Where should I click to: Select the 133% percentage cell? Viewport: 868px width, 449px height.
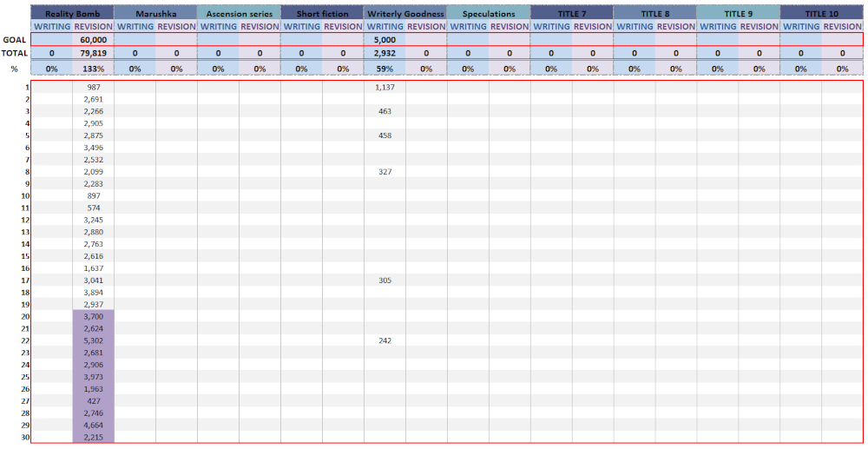coord(93,69)
